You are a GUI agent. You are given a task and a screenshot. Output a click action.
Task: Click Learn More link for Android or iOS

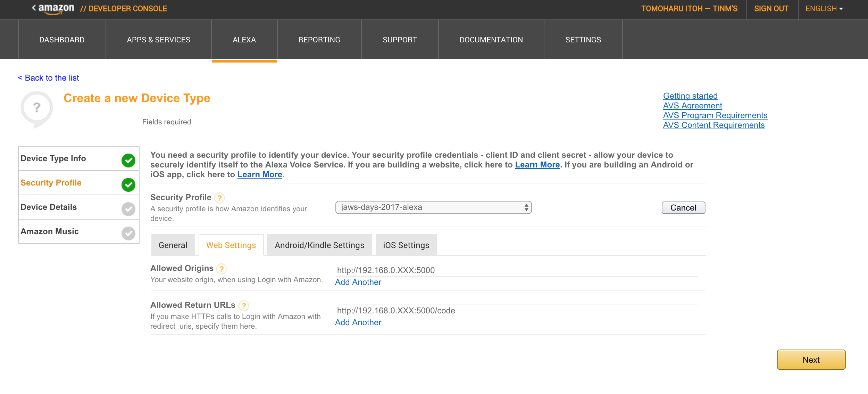coord(260,174)
